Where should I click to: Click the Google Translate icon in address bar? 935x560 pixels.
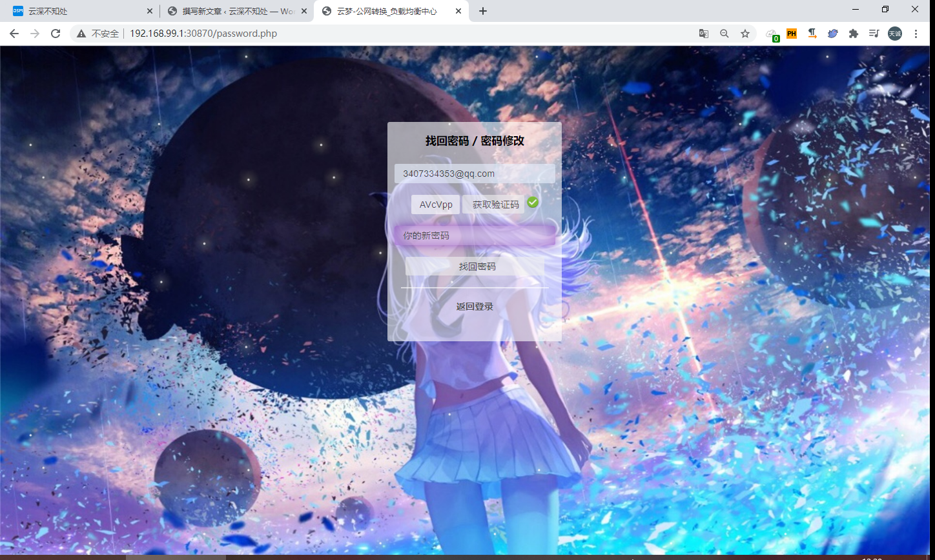tap(703, 34)
